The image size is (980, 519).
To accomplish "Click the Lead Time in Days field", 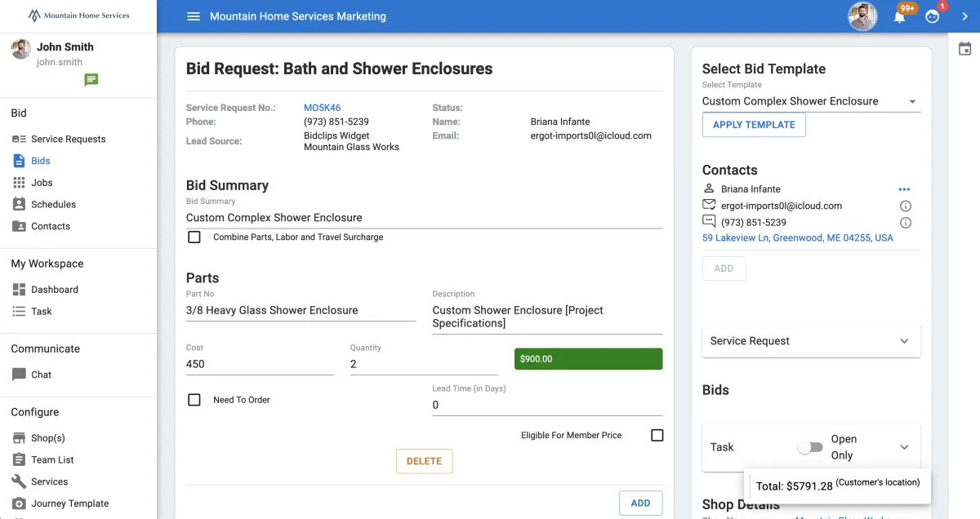I will [547, 406].
